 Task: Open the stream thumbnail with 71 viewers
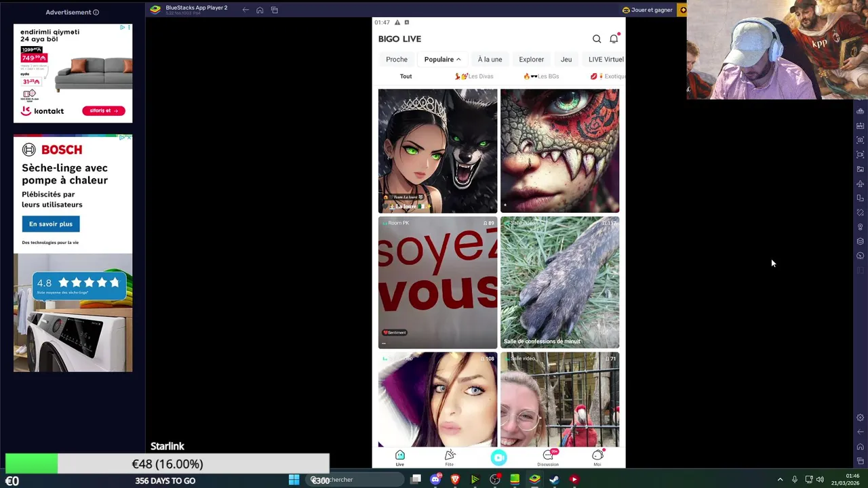559,399
